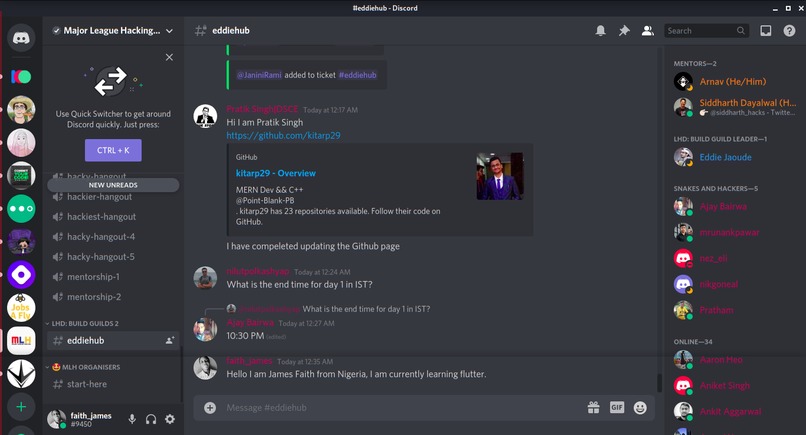Open the Nitro gift icon
The height and width of the screenshot is (435, 806).
[594, 408]
